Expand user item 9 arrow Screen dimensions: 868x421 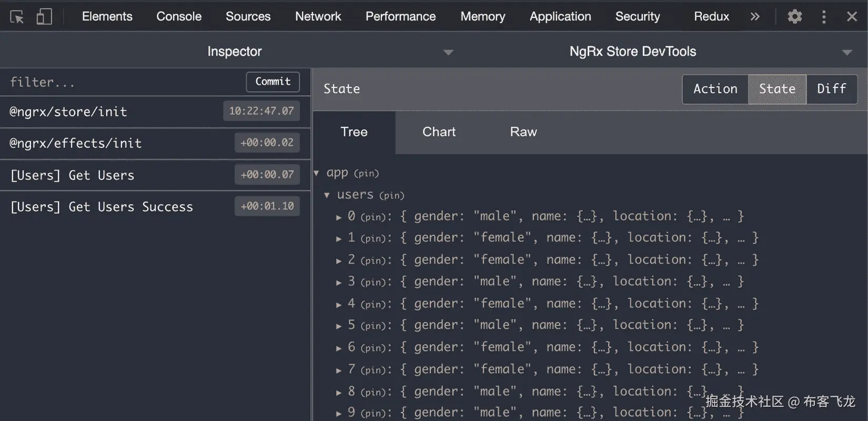pyautogui.click(x=339, y=414)
